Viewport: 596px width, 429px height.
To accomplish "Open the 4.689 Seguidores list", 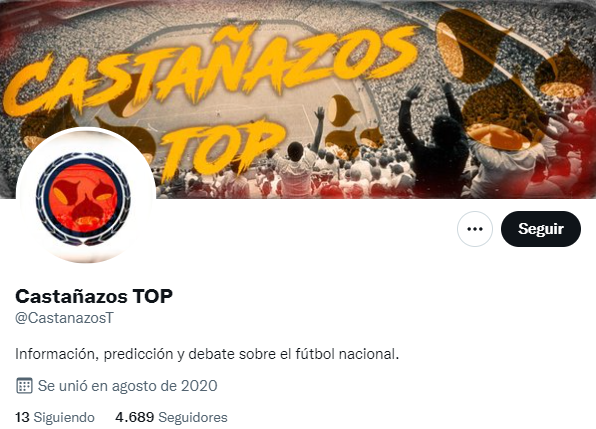I will pyautogui.click(x=171, y=417).
